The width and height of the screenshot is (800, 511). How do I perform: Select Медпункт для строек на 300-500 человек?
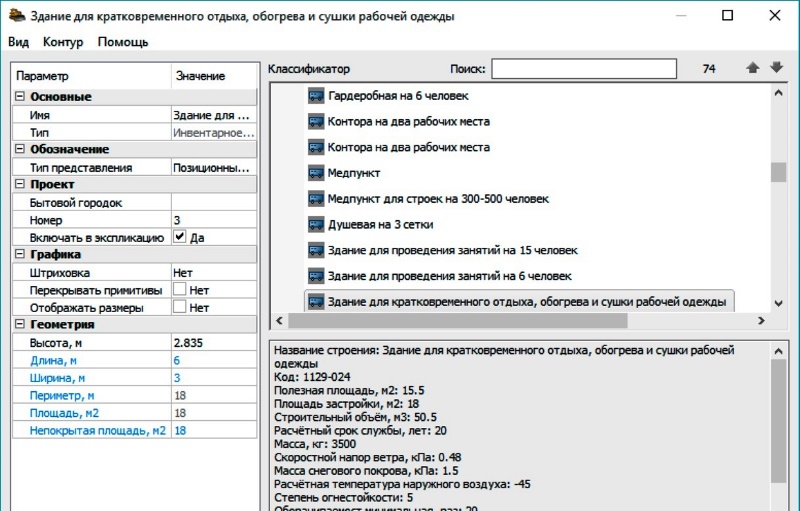[x=438, y=198]
